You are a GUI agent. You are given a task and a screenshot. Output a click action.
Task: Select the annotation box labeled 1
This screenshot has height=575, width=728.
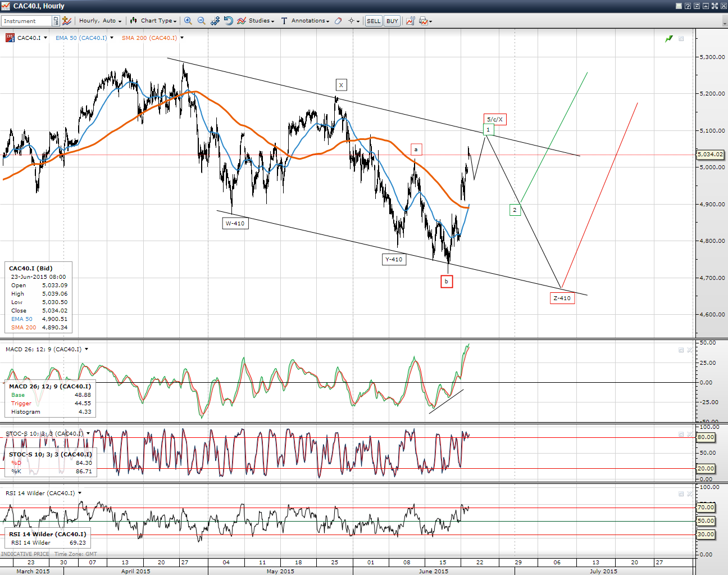[488, 129]
